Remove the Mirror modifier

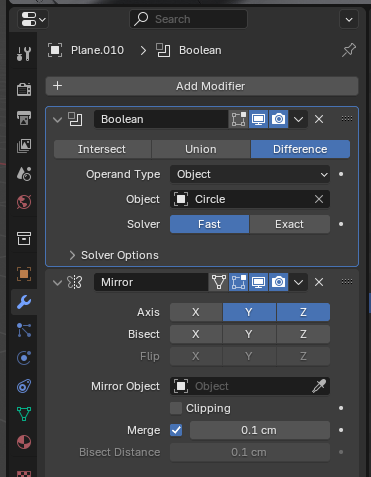[x=319, y=282]
